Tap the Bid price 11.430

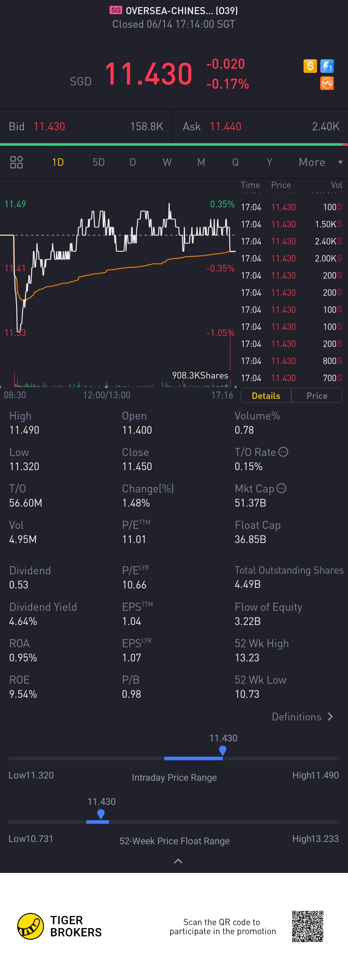point(49,127)
